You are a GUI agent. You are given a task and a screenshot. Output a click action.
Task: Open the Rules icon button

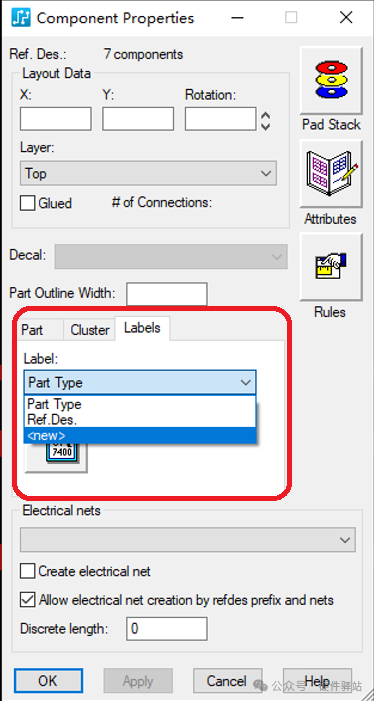click(330, 267)
